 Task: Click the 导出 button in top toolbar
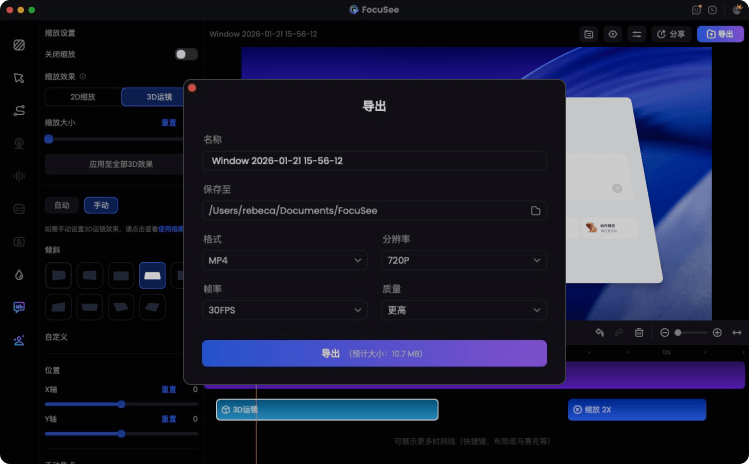click(x=720, y=34)
